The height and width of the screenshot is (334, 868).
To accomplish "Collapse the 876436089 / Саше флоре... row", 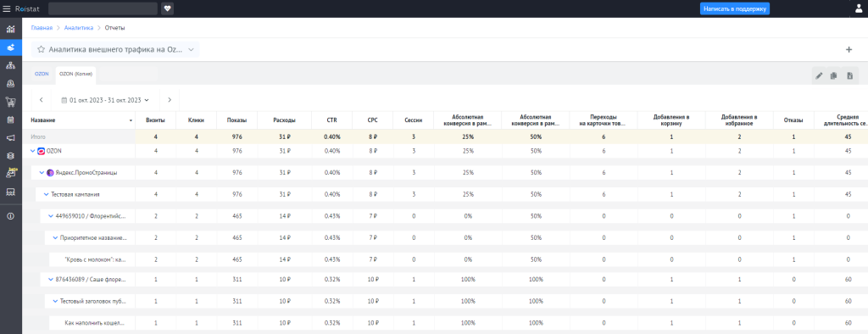I will (x=51, y=279).
